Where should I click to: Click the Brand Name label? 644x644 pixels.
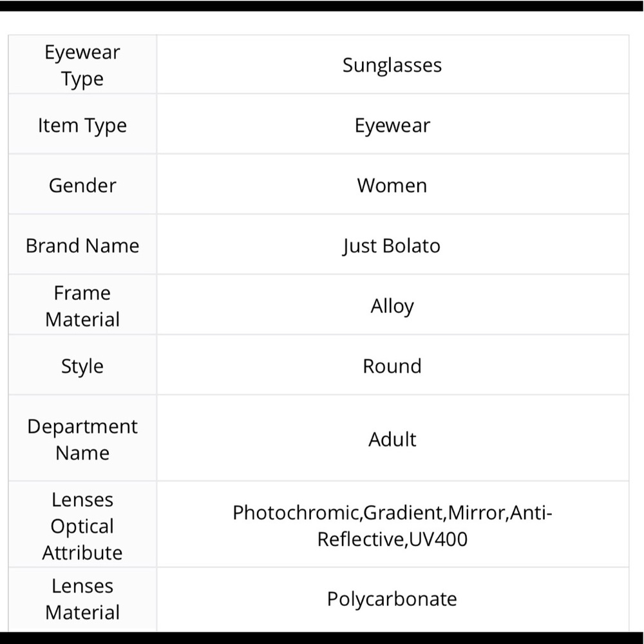point(82,245)
